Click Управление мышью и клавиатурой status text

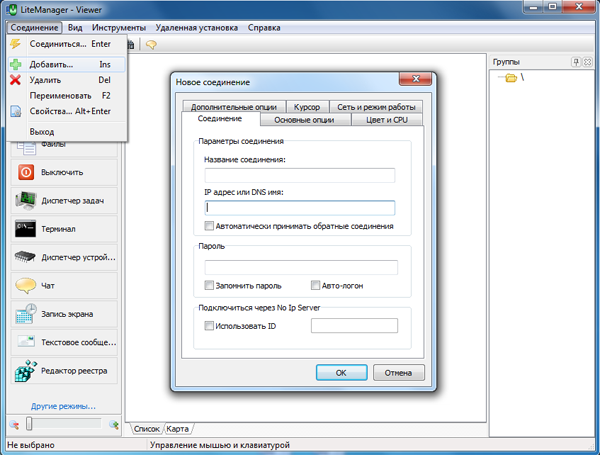(x=220, y=445)
